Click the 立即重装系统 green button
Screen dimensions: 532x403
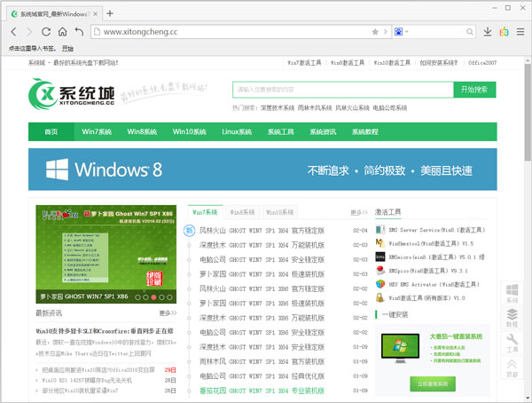(x=433, y=384)
